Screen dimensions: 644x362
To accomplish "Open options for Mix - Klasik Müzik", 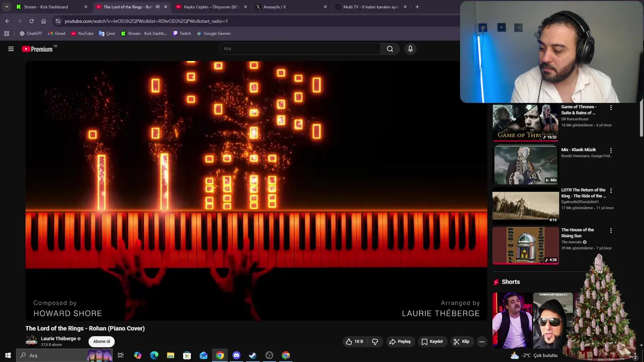I will 611,150.
